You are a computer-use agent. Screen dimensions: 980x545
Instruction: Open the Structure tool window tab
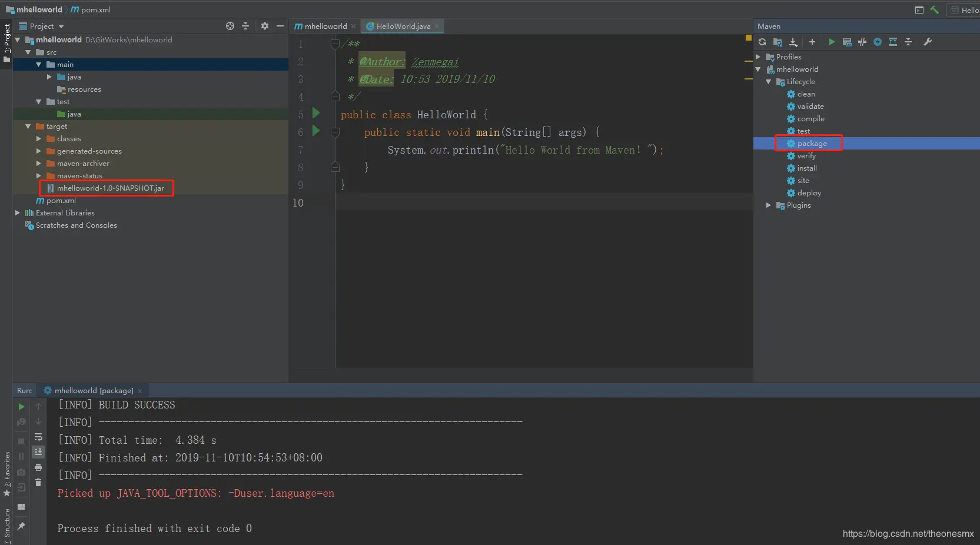6,526
